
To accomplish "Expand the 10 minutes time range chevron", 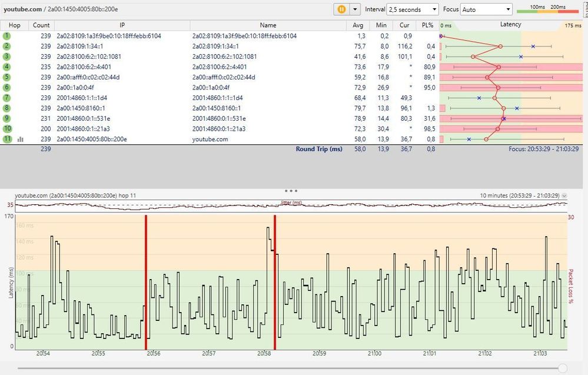I will (564, 196).
